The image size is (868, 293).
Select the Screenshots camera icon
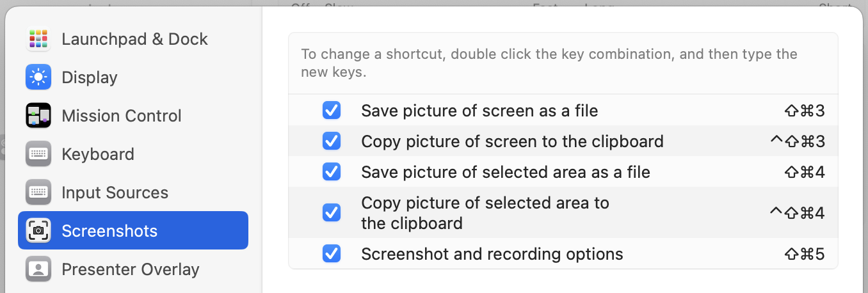point(38,231)
